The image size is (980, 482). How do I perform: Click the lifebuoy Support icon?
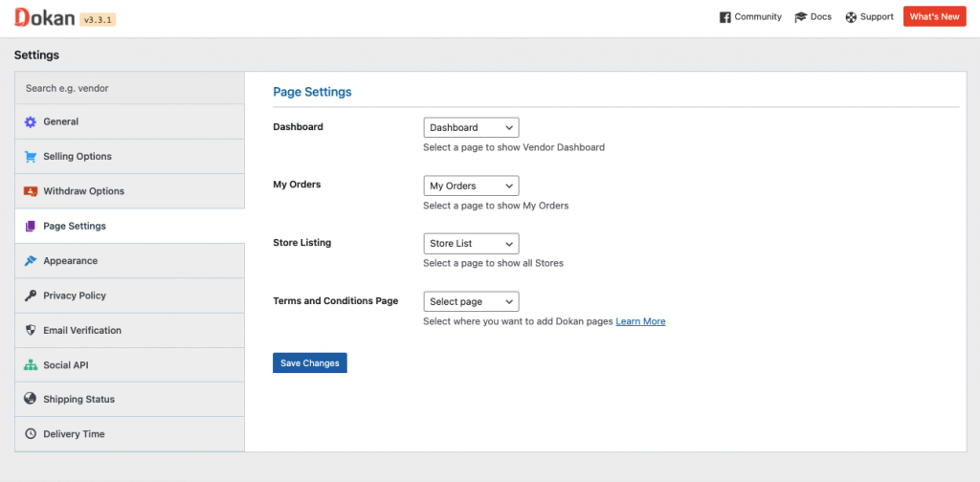point(851,17)
